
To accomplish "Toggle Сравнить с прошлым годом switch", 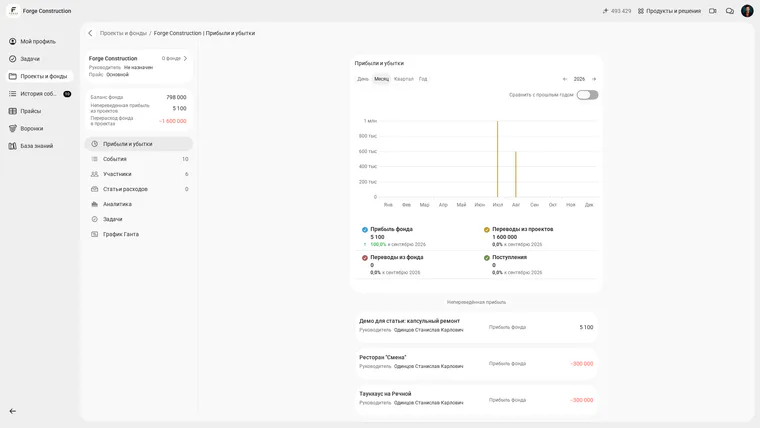I will pos(587,95).
